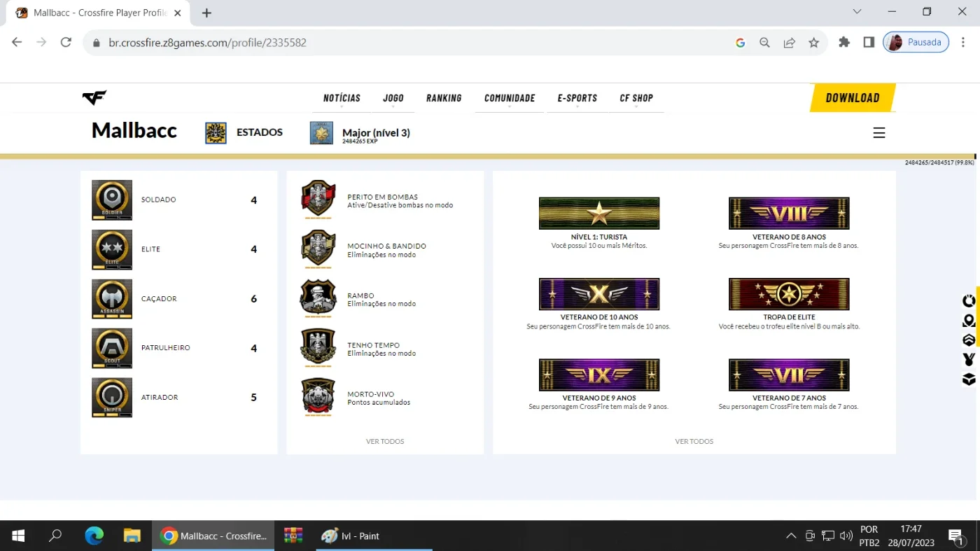Click the yellow Download button
The height and width of the screenshot is (551, 980).
coord(853,98)
